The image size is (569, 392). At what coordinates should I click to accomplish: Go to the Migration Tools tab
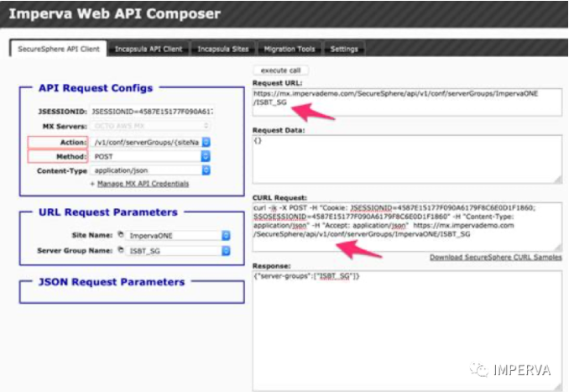point(289,50)
